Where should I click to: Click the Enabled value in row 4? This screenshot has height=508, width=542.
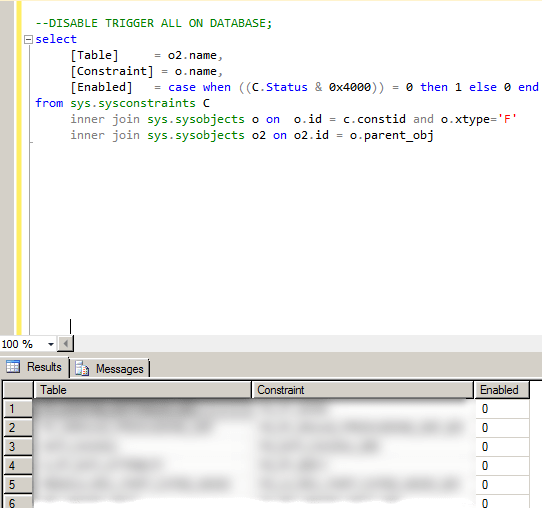pos(502,466)
